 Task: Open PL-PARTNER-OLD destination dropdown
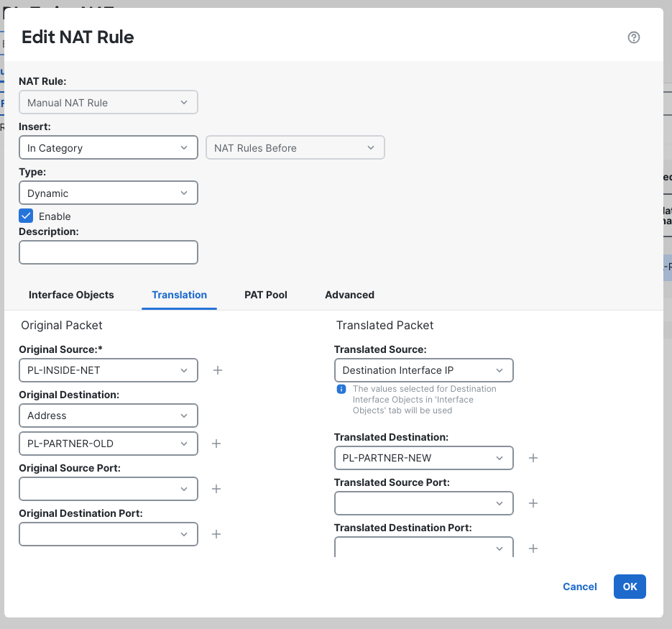pyautogui.click(x=109, y=444)
